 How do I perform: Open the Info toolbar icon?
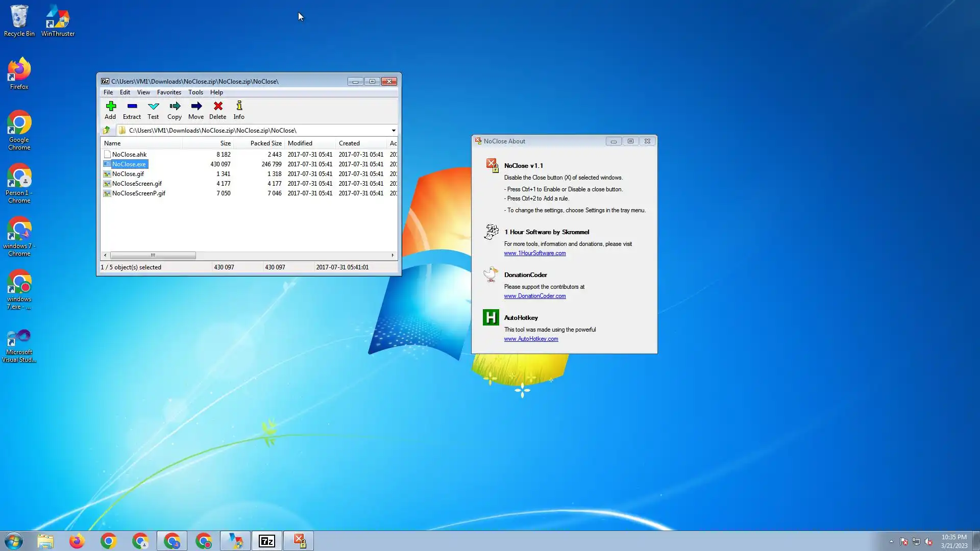coord(239,109)
